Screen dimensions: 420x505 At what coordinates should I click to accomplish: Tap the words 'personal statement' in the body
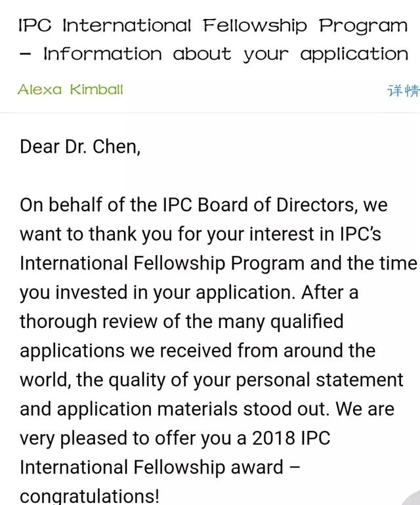pyautogui.click(x=320, y=380)
